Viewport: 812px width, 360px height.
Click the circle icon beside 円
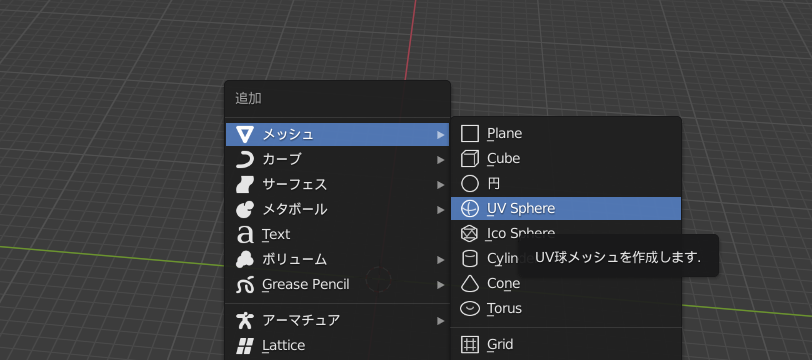pos(470,183)
